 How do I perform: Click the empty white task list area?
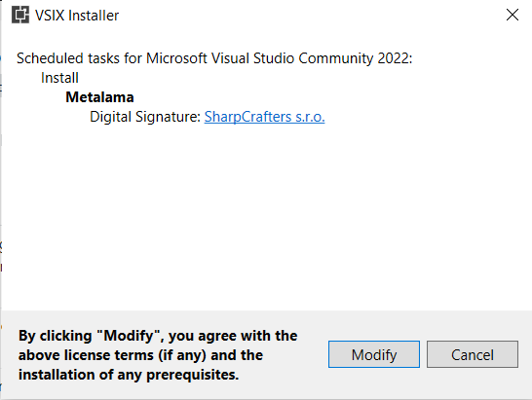(265, 217)
